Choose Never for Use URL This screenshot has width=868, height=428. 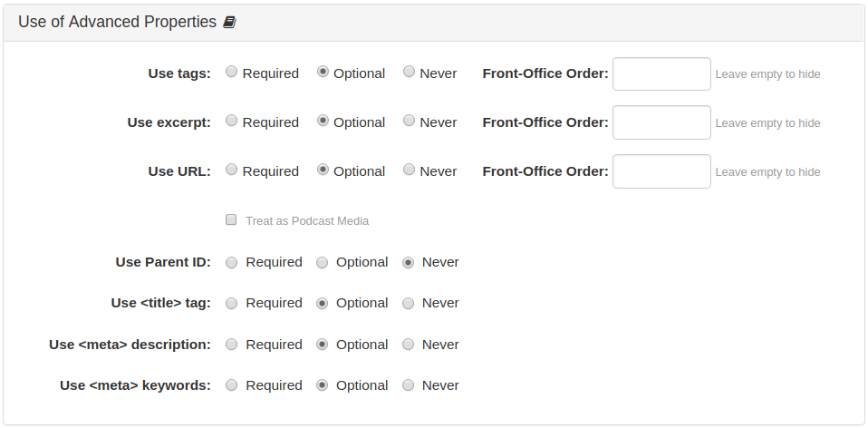409,170
